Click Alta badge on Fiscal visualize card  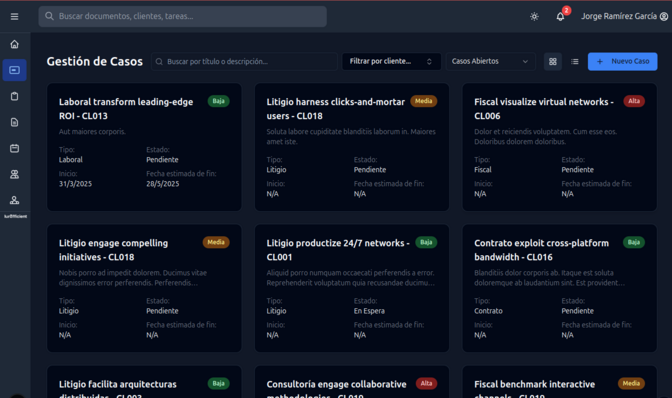(634, 101)
